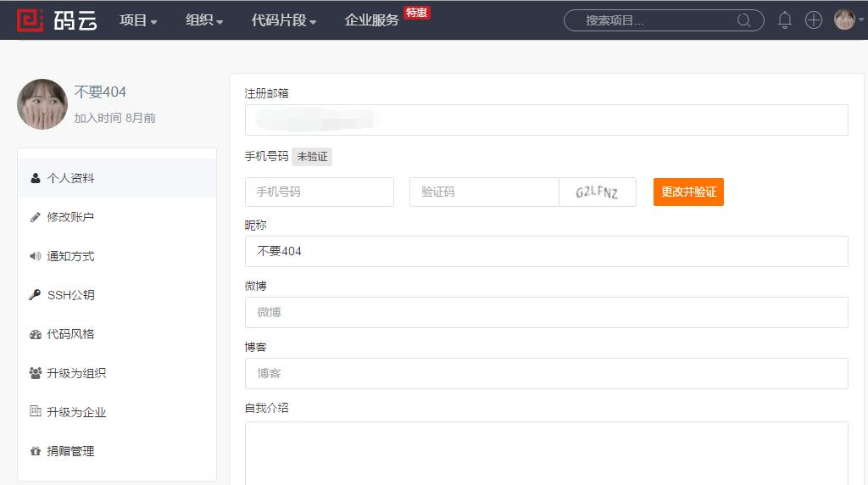Click the key icon beside SSH公钥
Screen dimensions: 868x485
[35, 294]
